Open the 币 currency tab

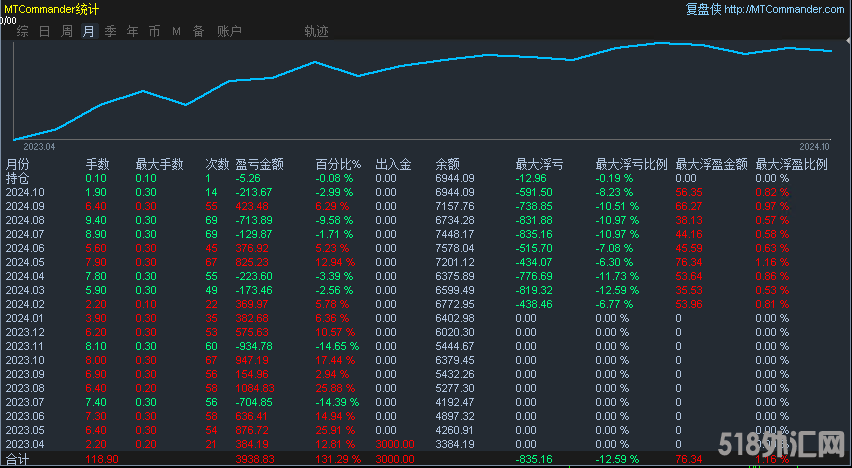[x=154, y=31]
